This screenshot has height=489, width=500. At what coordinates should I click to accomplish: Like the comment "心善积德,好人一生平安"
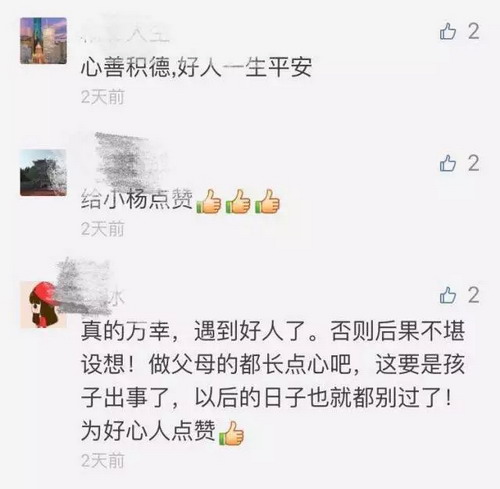pos(447,32)
